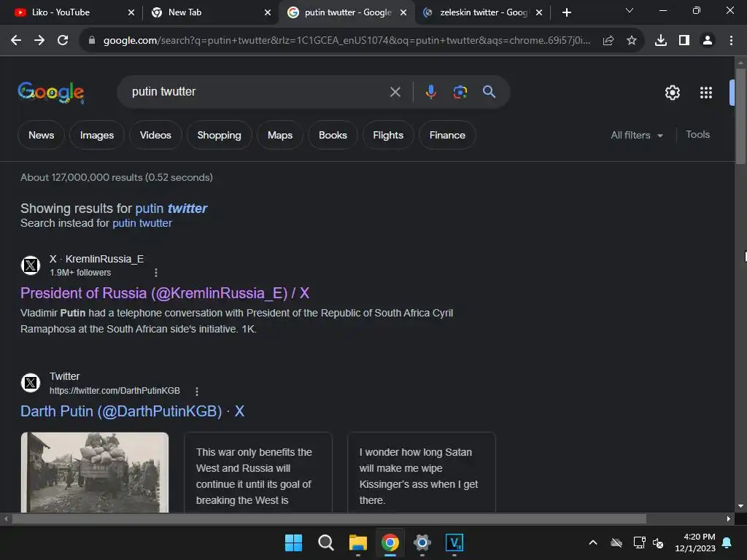
Task: Filter results by Shopping
Action: (219, 135)
